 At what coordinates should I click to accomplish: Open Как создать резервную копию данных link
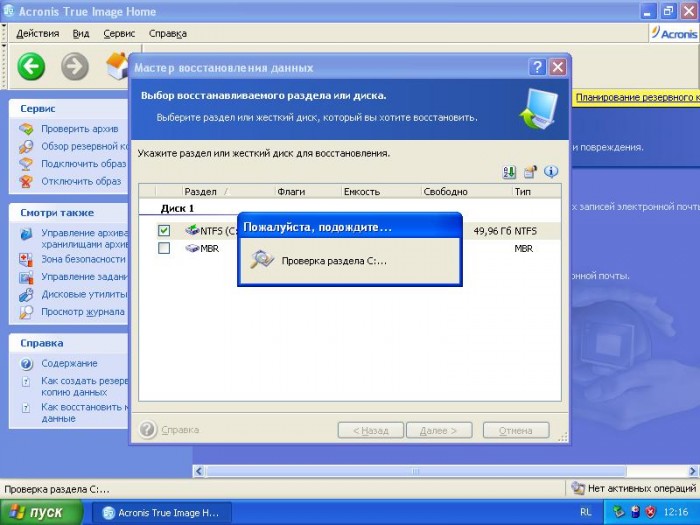[x=84, y=387]
